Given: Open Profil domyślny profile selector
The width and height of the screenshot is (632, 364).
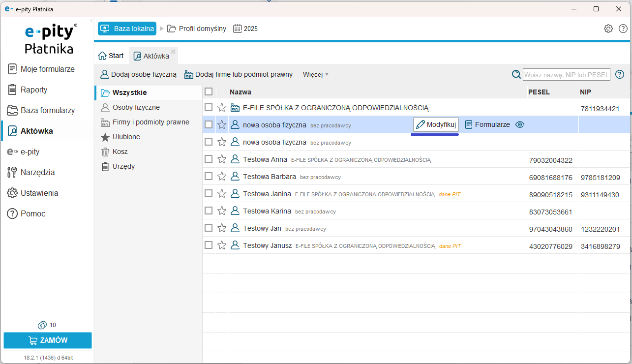Looking at the screenshot, I should click(197, 29).
